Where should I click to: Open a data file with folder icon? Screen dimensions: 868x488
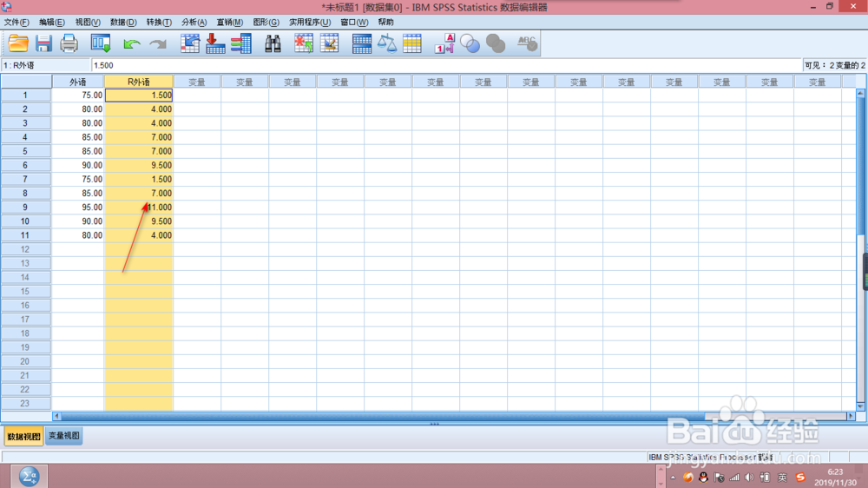coord(18,43)
